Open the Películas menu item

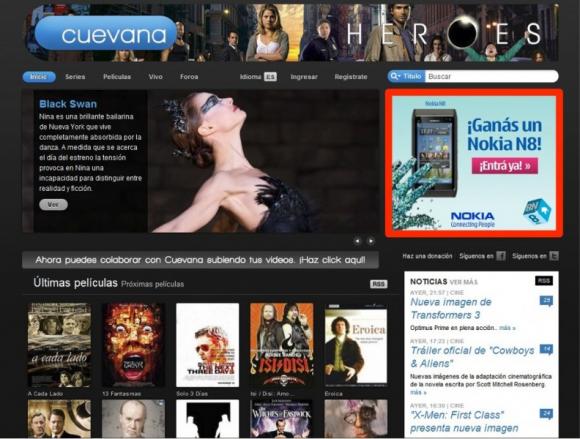click(x=117, y=77)
